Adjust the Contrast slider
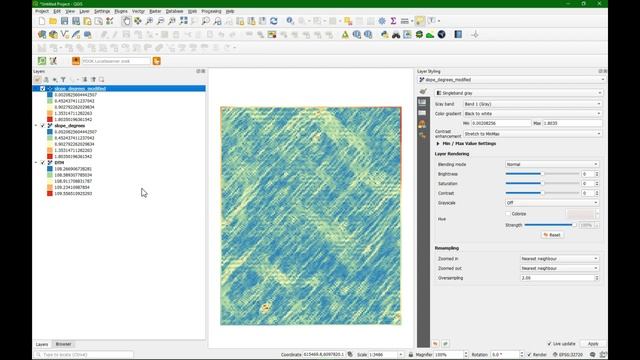 542,193
